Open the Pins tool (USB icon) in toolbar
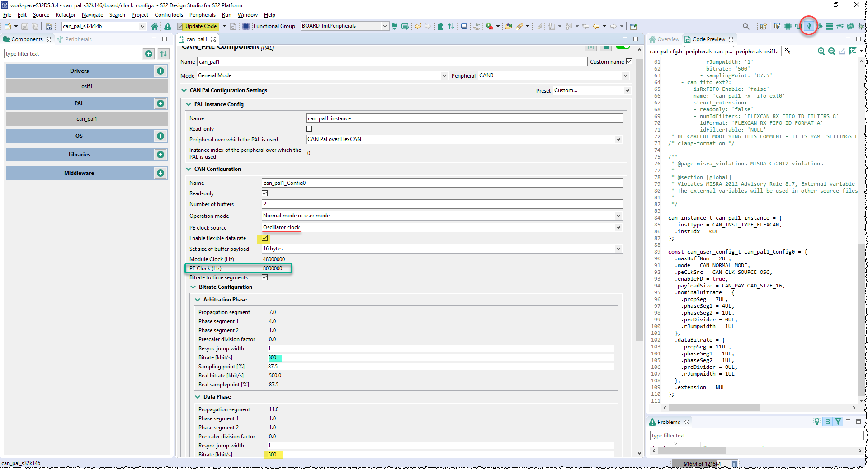 (x=808, y=26)
